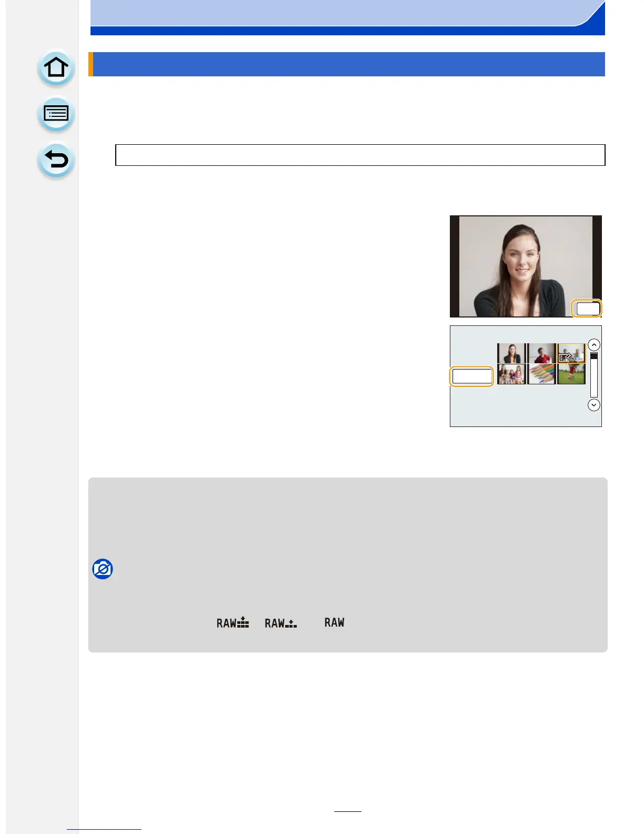The image size is (644, 834).
Task: Click scroll-up chevron beside thumbnails
Action: coord(593,345)
